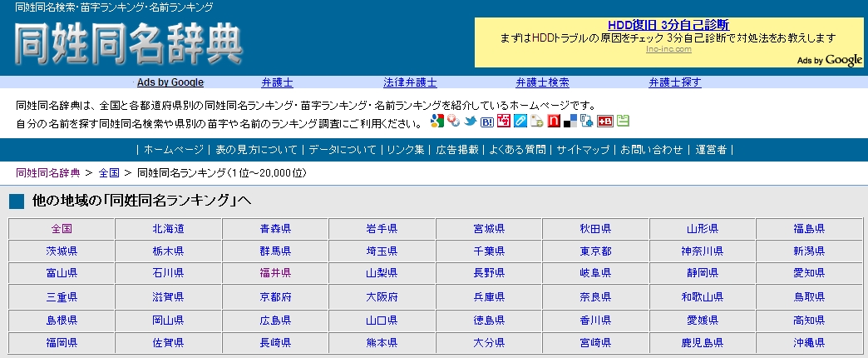Viewport: 868px width, 358px height.
Task: Click the blue chain-link plus bookmark icon
Action: [x=587, y=121]
